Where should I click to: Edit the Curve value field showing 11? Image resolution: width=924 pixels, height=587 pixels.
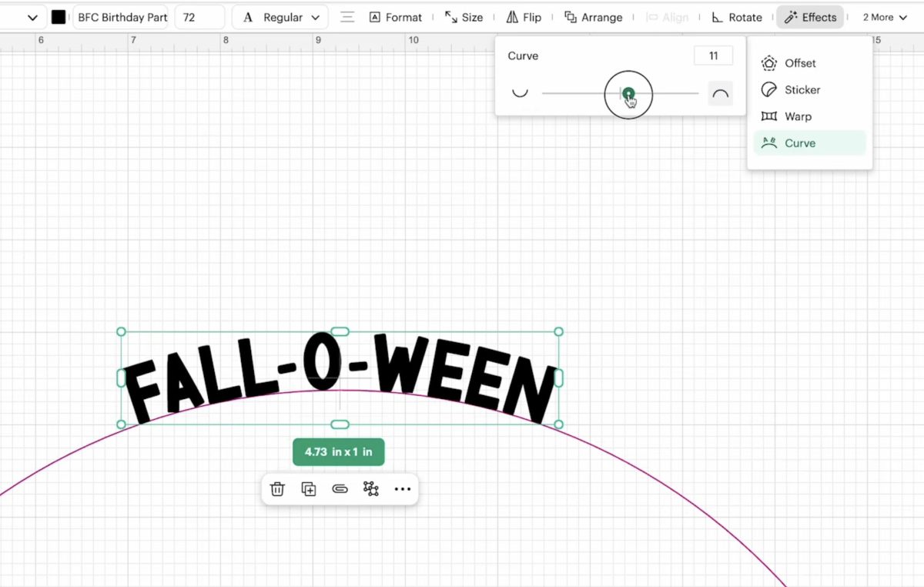click(713, 55)
